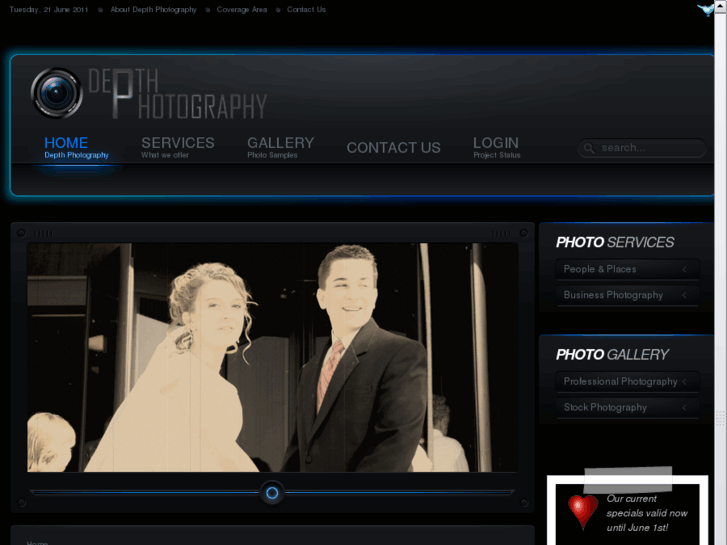The height and width of the screenshot is (545, 727).
Task: Click the Depth Photography logo text
Action: click(x=177, y=93)
